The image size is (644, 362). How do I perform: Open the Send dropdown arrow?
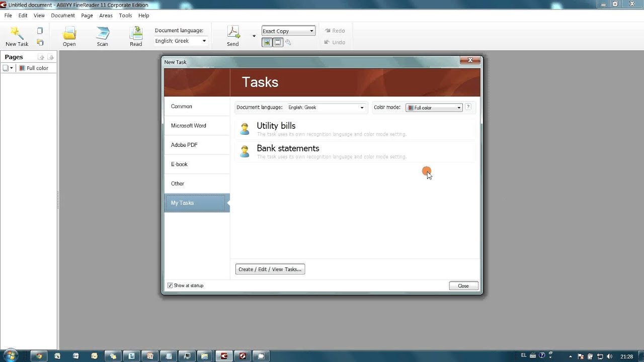click(254, 36)
